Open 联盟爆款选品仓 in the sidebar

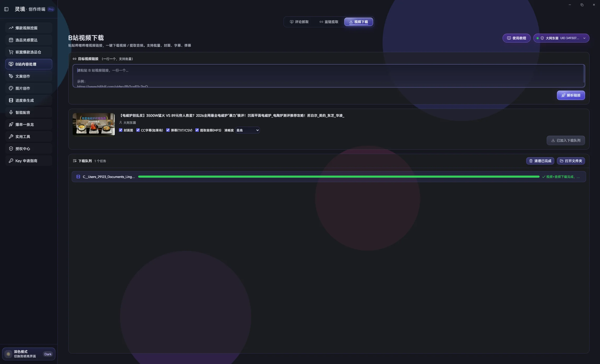pos(29,52)
